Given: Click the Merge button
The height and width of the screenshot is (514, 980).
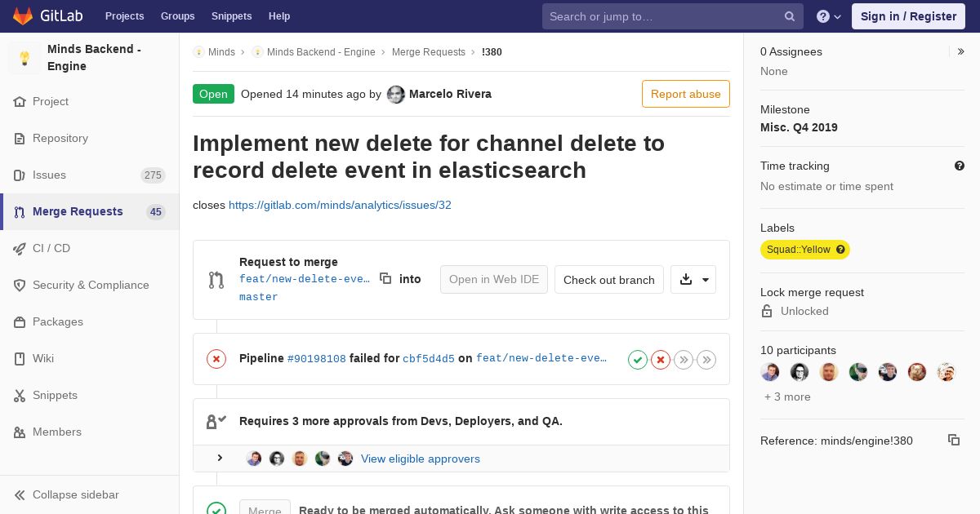Looking at the screenshot, I should tap(265, 509).
